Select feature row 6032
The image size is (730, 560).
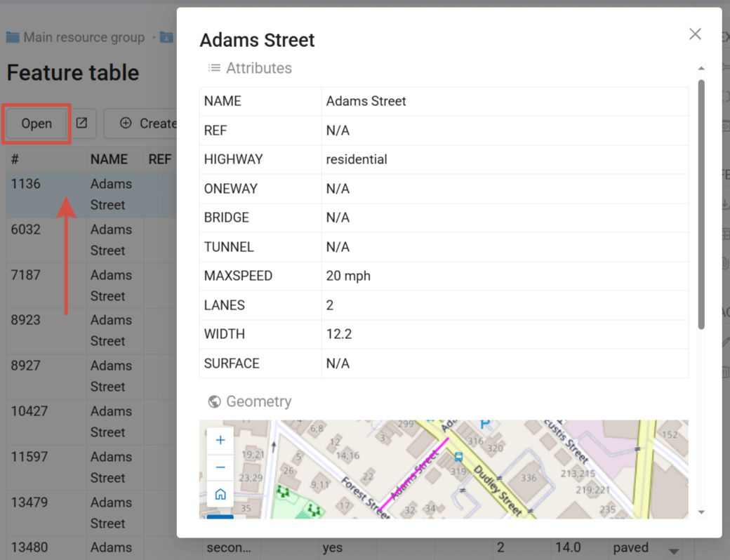(26, 229)
